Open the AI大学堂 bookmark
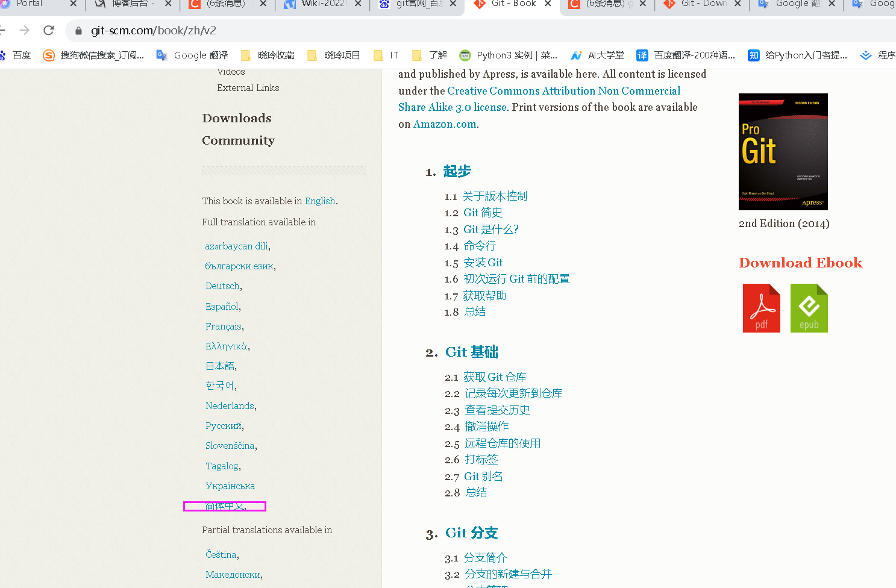 (x=598, y=55)
